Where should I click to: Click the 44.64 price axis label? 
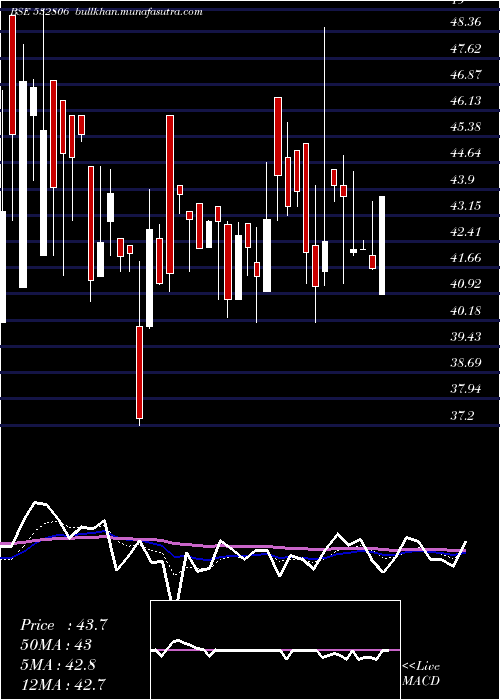click(x=466, y=154)
